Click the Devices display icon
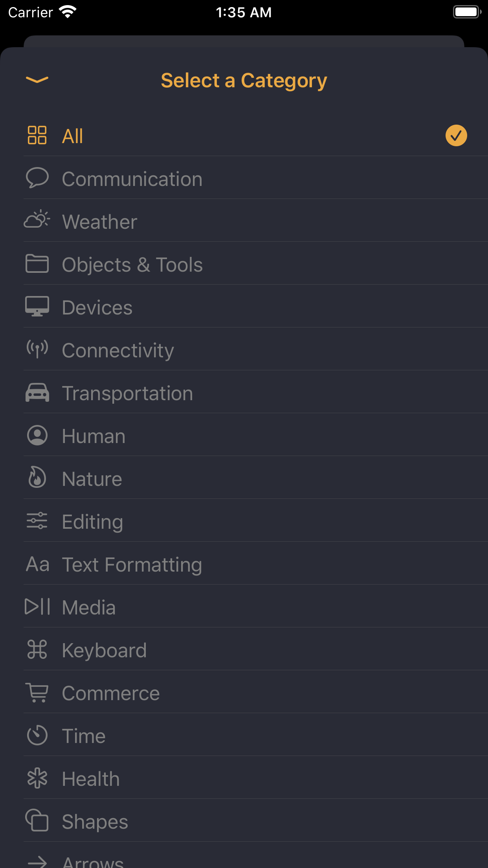This screenshot has height=868, width=488. click(x=37, y=307)
